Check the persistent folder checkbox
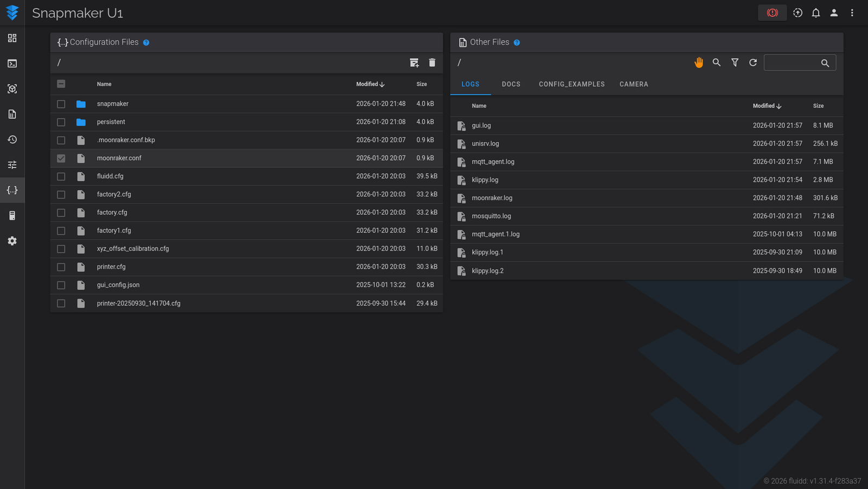 pyautogui.click(x=61, y=122)
